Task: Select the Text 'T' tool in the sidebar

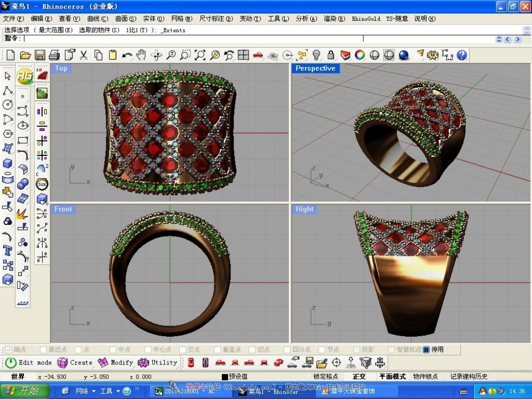Action: (7, 251)
